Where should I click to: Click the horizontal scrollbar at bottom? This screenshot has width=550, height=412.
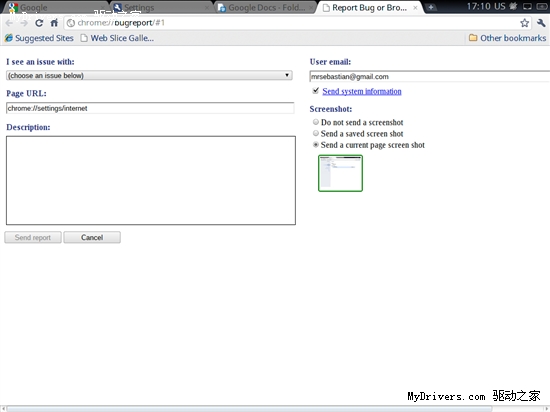tap(249, 409)
